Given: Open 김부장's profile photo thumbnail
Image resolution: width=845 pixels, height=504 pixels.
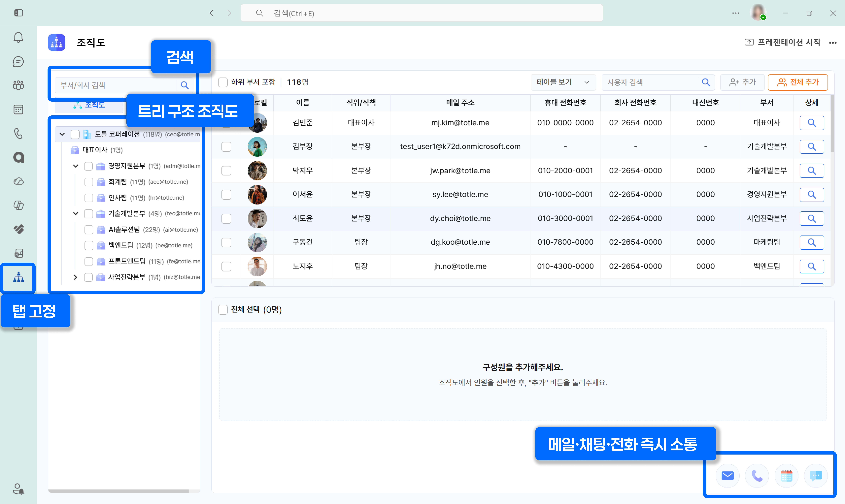Looking at the screenshot, I should pyautogui.click(x=257, y=147).
